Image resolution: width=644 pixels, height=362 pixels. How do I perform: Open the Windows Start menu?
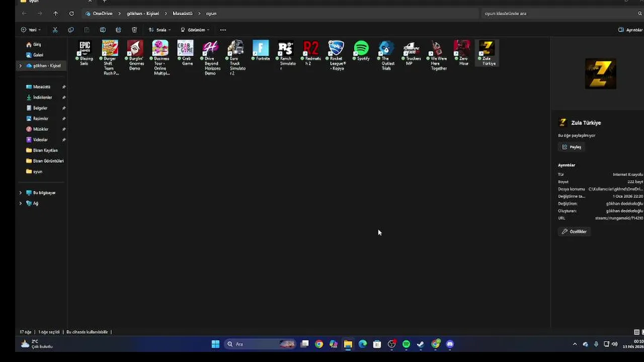pyautogui.click(x=215, y=344)
